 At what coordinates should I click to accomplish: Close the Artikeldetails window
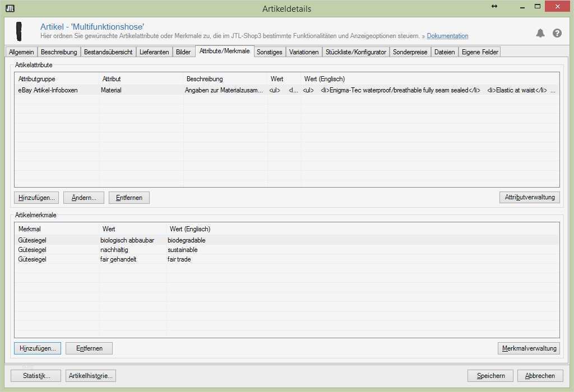tap(557, 6)
